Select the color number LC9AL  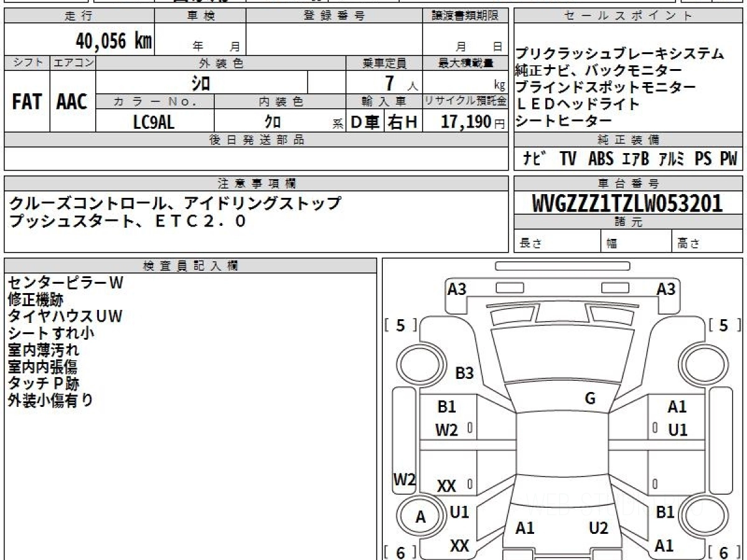[x=154, y=122]
